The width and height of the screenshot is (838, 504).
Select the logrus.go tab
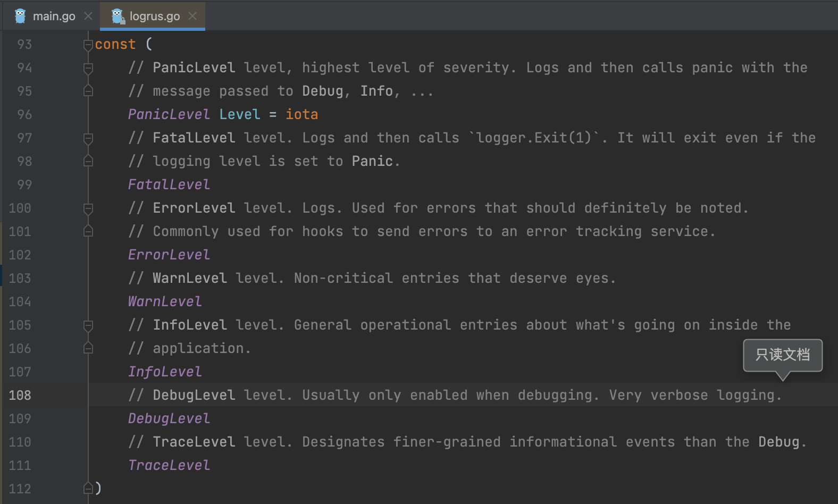pos(153,16)
